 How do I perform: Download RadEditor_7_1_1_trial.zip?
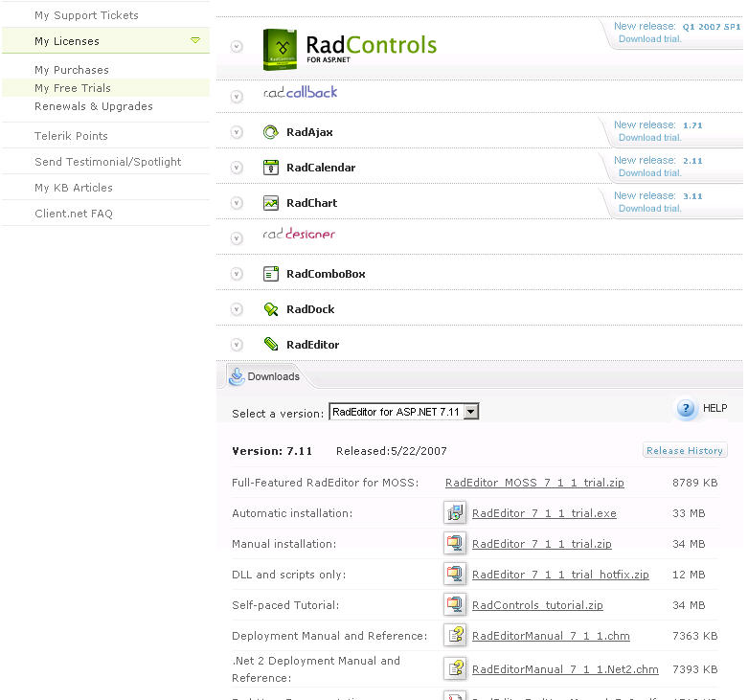pyautogui.click(x=541, y=544)
